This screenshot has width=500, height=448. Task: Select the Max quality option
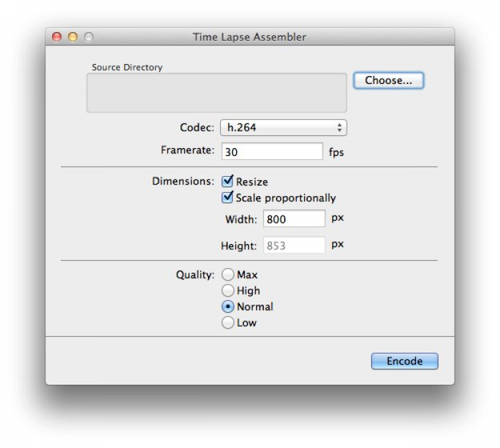[x=228, y=275]
